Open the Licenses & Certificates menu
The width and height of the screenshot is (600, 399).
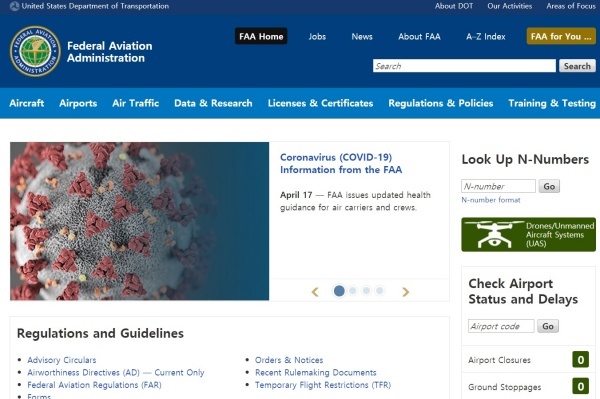coord(320,103)
